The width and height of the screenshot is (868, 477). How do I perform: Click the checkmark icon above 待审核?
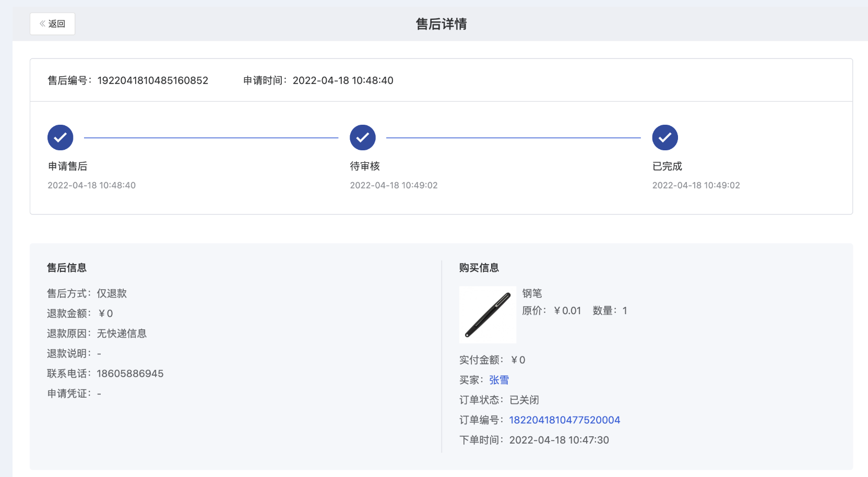pos(363,138)
